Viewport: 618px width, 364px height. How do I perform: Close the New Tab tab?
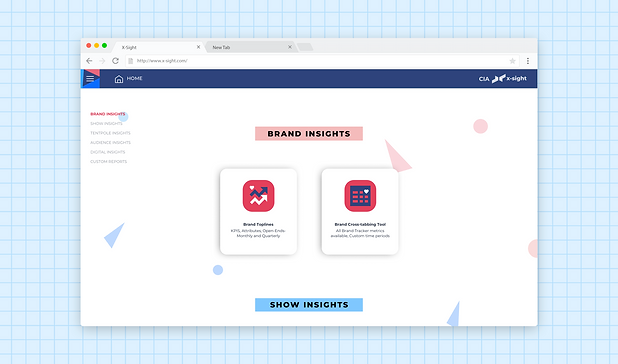click(x=290, y=47)
